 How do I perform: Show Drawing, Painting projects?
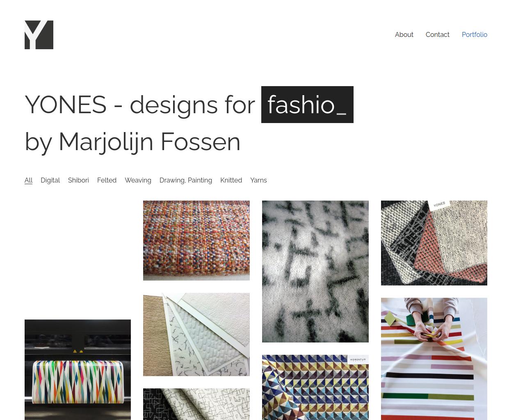[186, 180]
